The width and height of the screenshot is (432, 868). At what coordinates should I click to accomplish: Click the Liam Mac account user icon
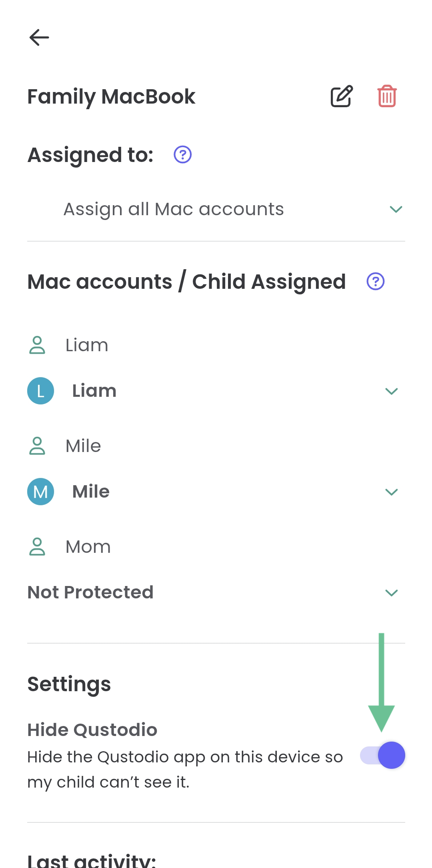tap(37, 345)
